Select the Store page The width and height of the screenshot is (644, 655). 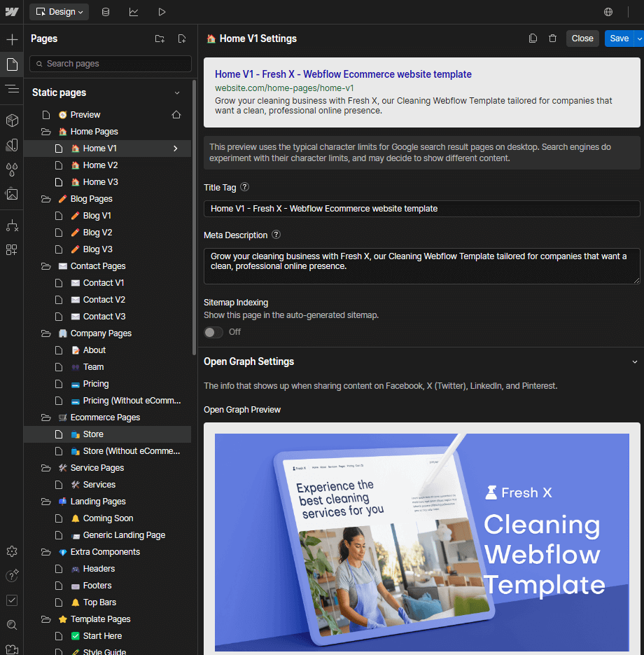[x=108, y=434]
